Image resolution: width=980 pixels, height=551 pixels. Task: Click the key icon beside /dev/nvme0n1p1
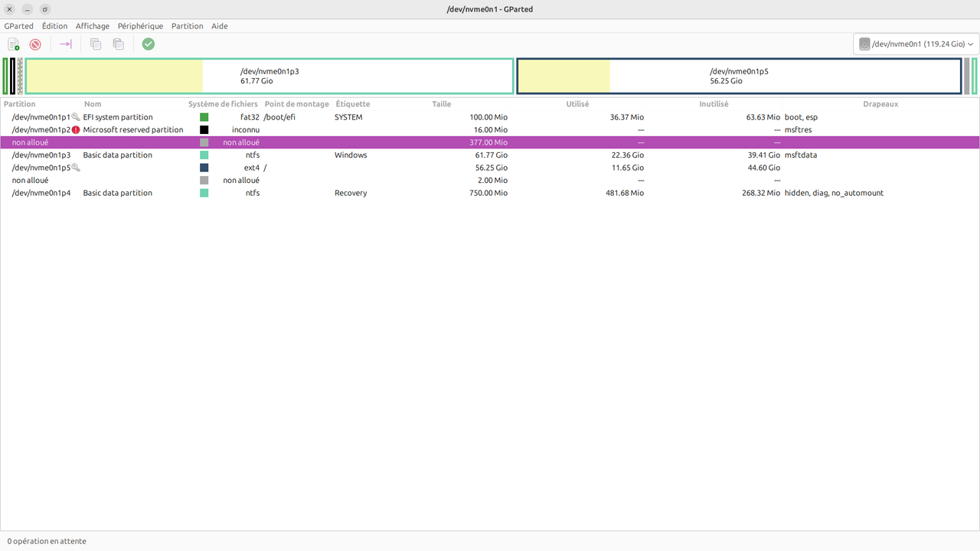pos(76,117)
